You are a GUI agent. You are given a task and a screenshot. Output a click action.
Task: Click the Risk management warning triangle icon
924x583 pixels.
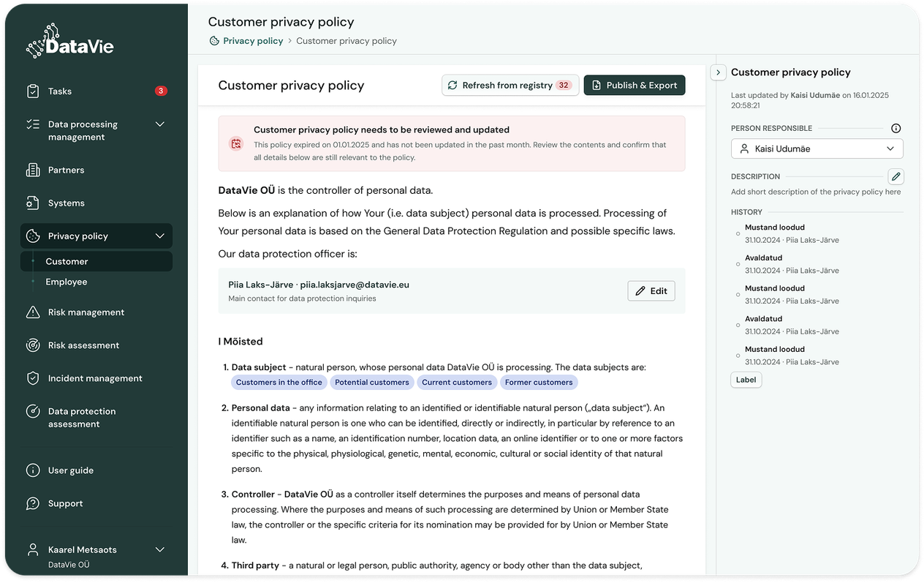33,312
